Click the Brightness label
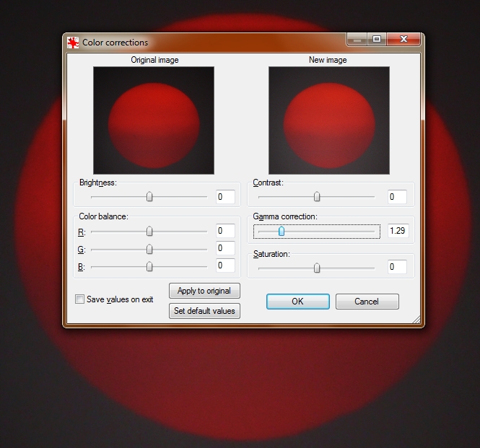The height and width of the screenshot is (448, 480). click(x=97, y=183)
